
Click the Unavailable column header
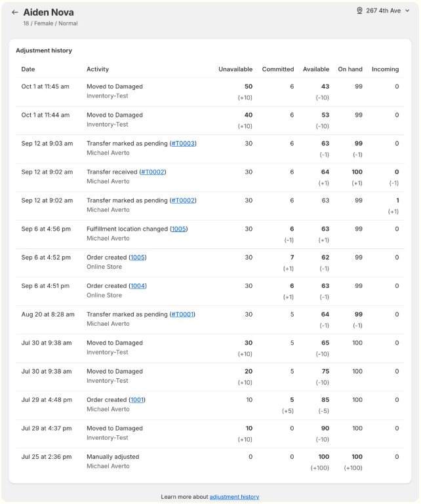[x=235, y=69]
